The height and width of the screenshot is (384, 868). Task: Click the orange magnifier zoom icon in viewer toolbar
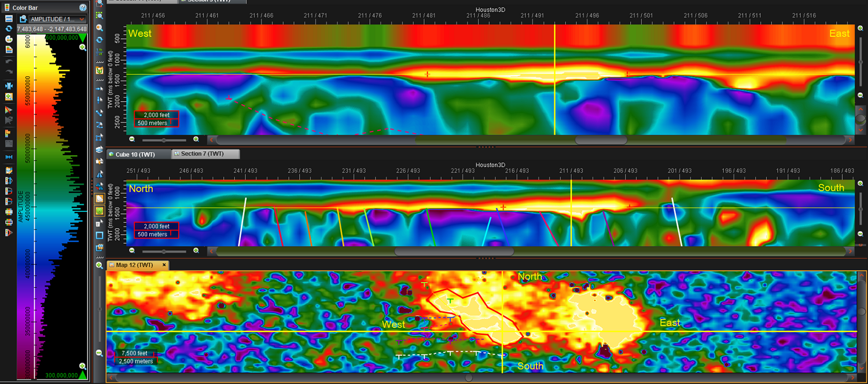pos(100,28)
